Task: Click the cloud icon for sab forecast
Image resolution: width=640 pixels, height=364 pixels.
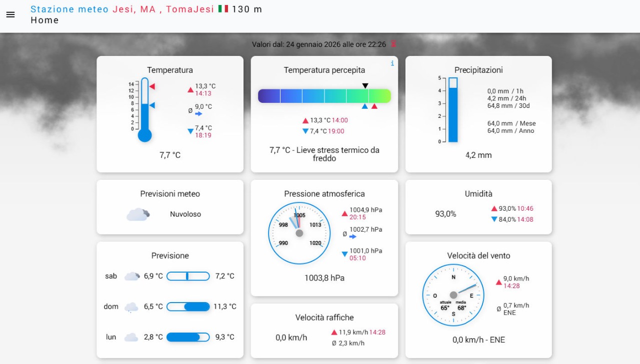Action: [x=131, y=276]
